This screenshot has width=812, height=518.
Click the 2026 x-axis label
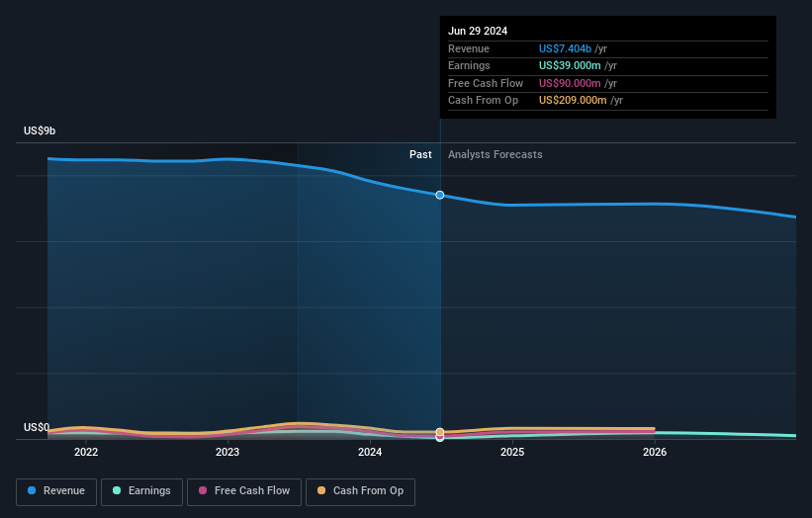pos(655,453)
